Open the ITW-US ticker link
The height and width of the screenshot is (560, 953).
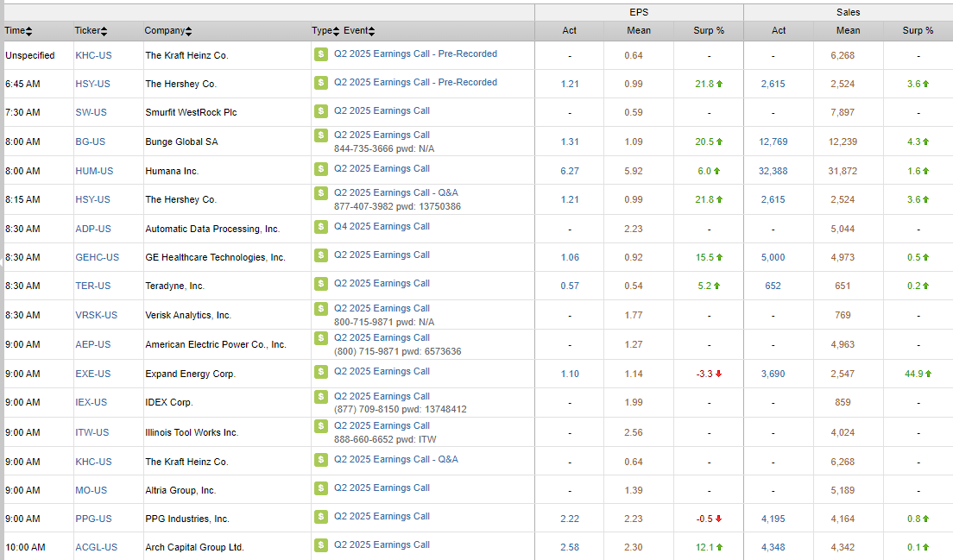[92, 432]
